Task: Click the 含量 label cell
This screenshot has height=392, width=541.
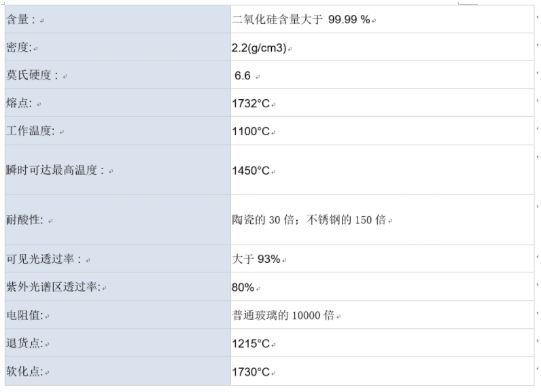Action: coord(118,19)
